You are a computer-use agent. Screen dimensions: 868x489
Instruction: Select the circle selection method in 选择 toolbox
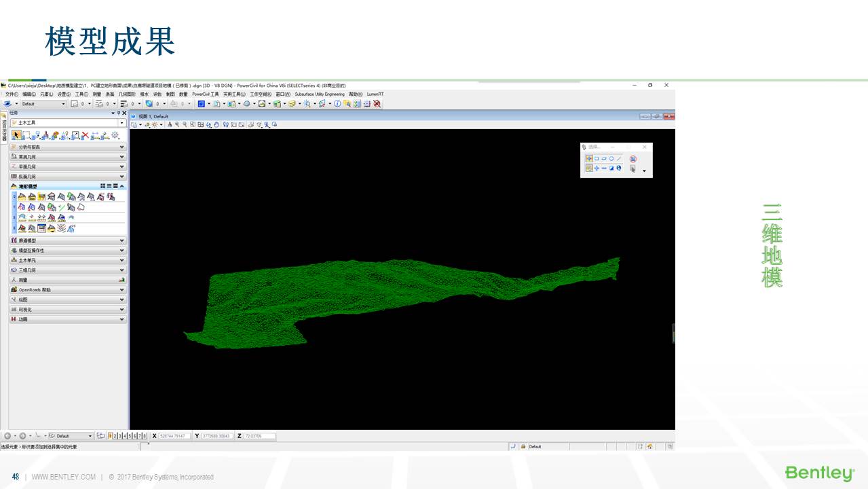click(611, 159)
